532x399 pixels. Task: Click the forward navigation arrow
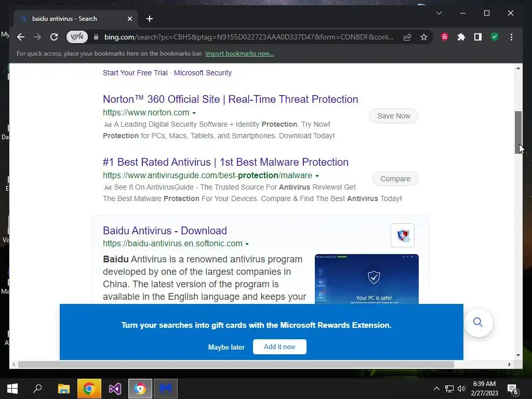37,37
